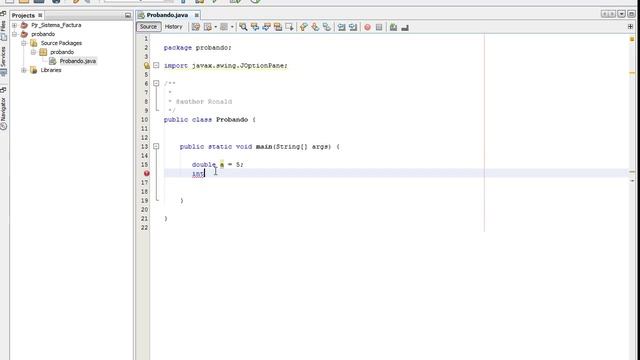Click the Last Edit location icon
This screenshot has height=360, width=640.
pos(196,27)
